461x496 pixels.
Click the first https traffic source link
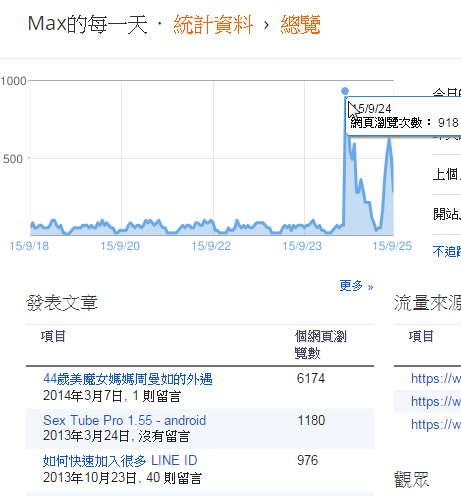point(436,379)
